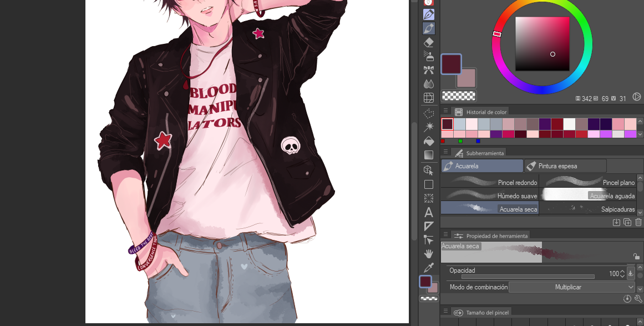Screen dimensions: 644x326
Task: Choose the Salpicaduras brush
Action: click(x=588, y=208)
